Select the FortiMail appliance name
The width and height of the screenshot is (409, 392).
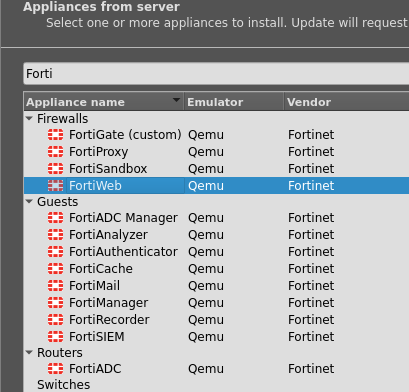pyautogui.click(x=94, y=286)
